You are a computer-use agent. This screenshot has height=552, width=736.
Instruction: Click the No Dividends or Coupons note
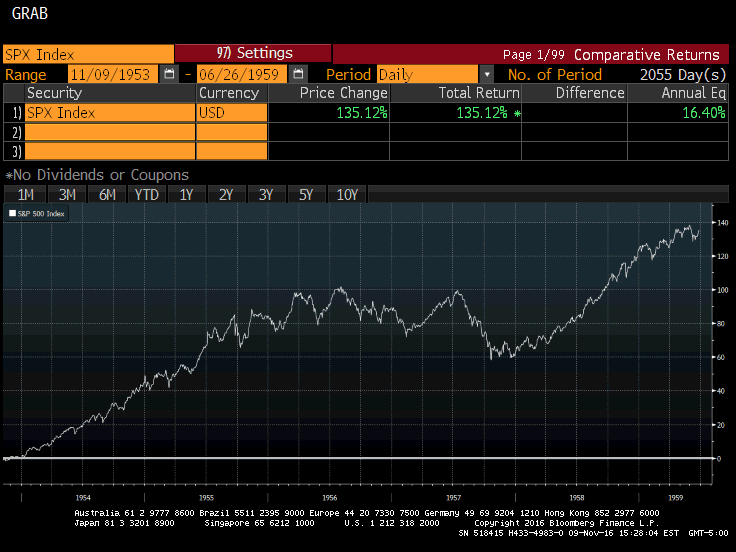97,175
